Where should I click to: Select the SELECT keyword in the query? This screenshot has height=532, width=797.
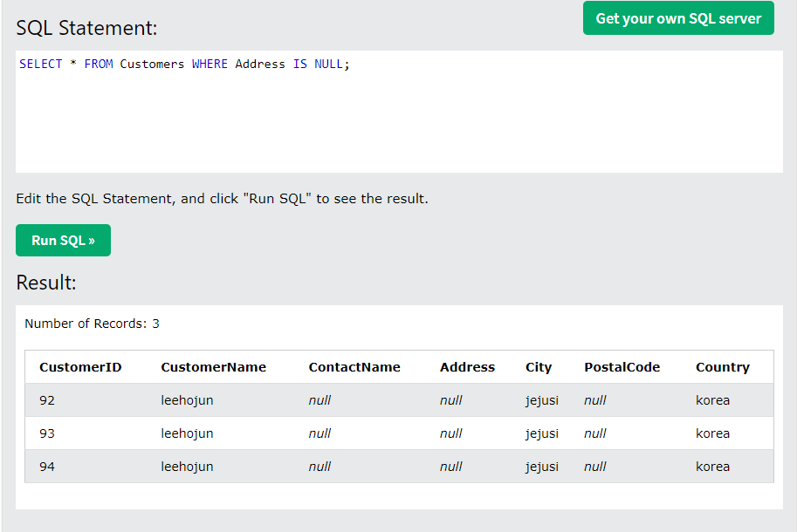41,64
